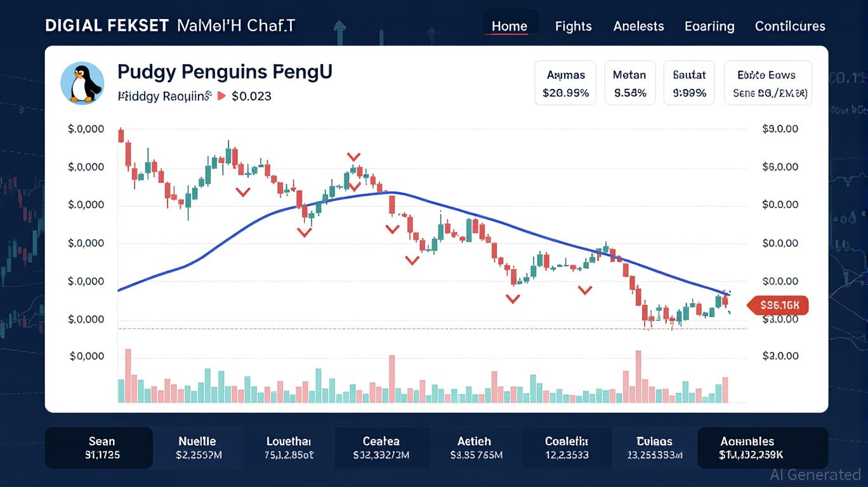Click the red play arrow beside $0.023
This screenshot has height=487, width=868.
(x=221, y=96)
